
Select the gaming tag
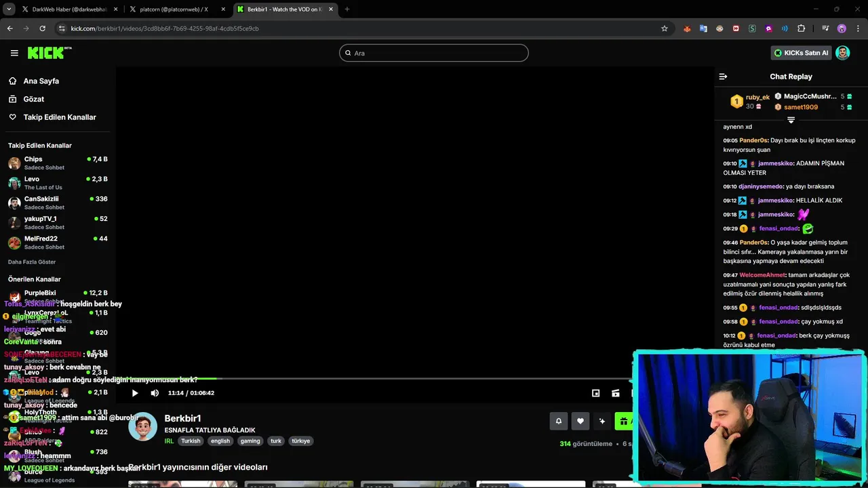250,441
